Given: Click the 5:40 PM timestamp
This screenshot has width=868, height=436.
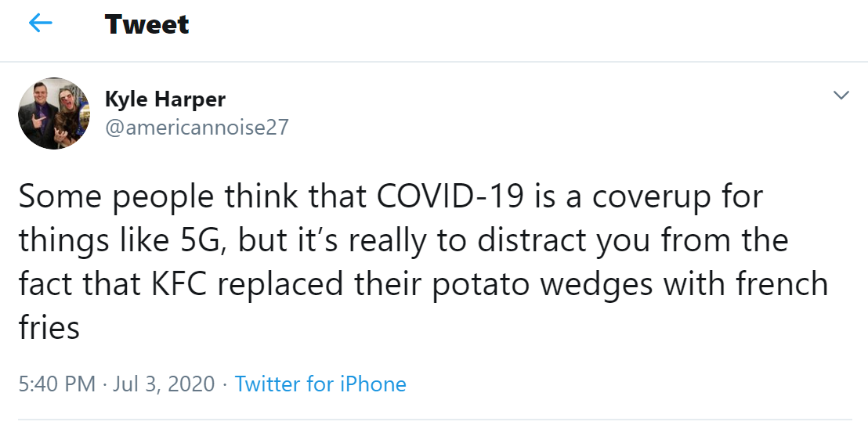Looking at the screenshot, I should click(x=57, y=384).
